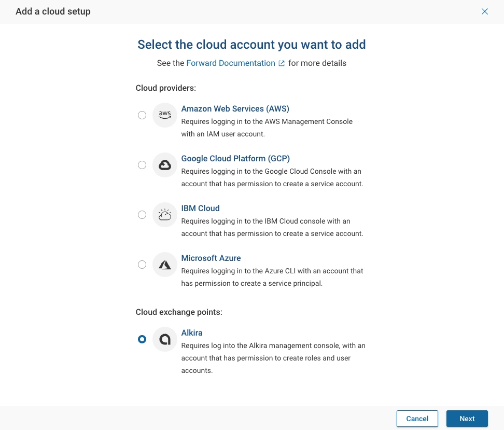
Task: Click the external link icon beside Forward Documentation
Action: tap(282, 63)
